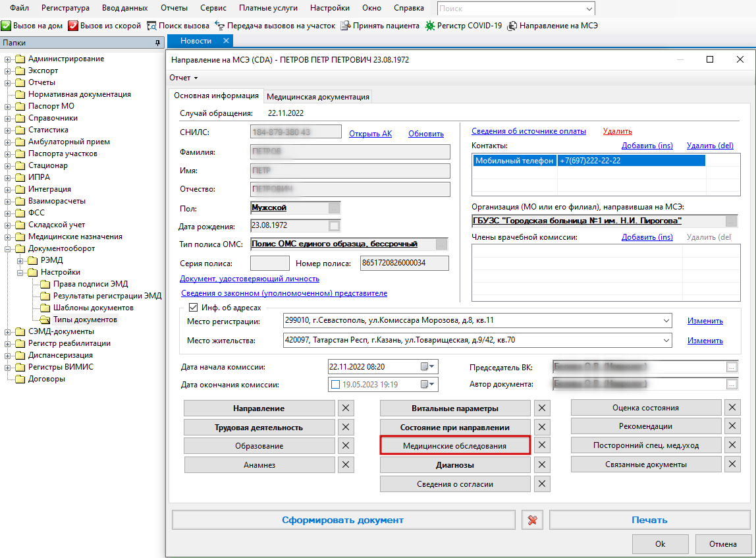Open the Платные услуги menu
Image resolution: width=756 pixels, height=558 pixels.
(x=268, y=8)
